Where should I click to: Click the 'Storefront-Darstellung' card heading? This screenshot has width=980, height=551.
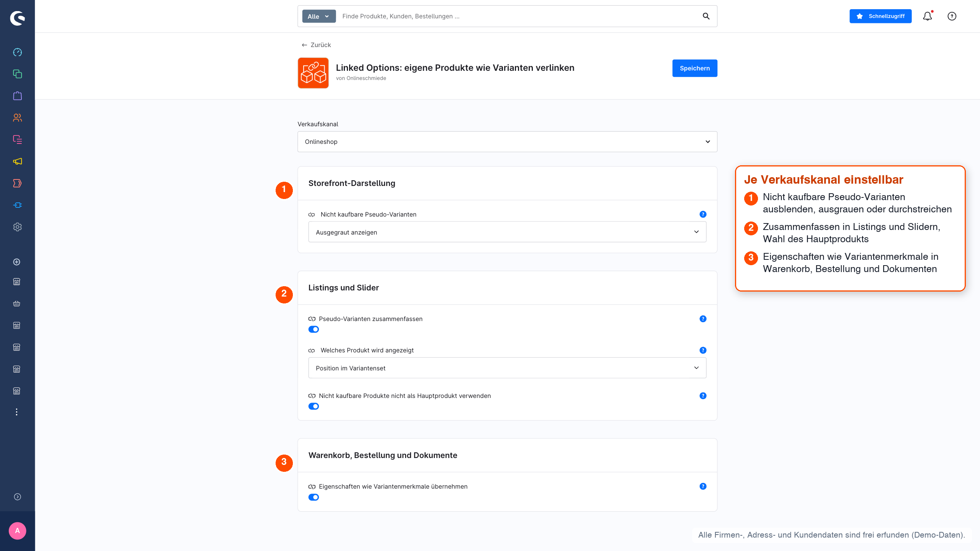coord(352,183)
